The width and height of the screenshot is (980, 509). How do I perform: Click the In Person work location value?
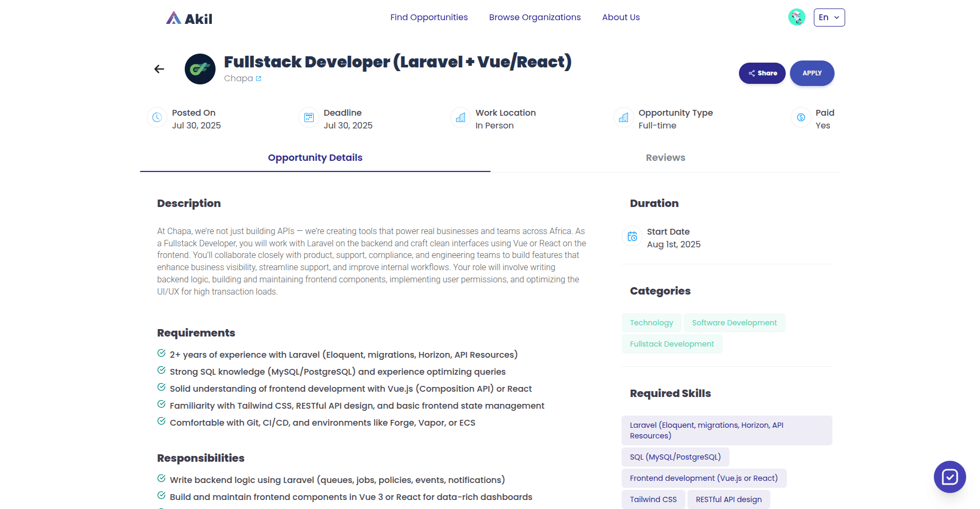pos(495,126)
